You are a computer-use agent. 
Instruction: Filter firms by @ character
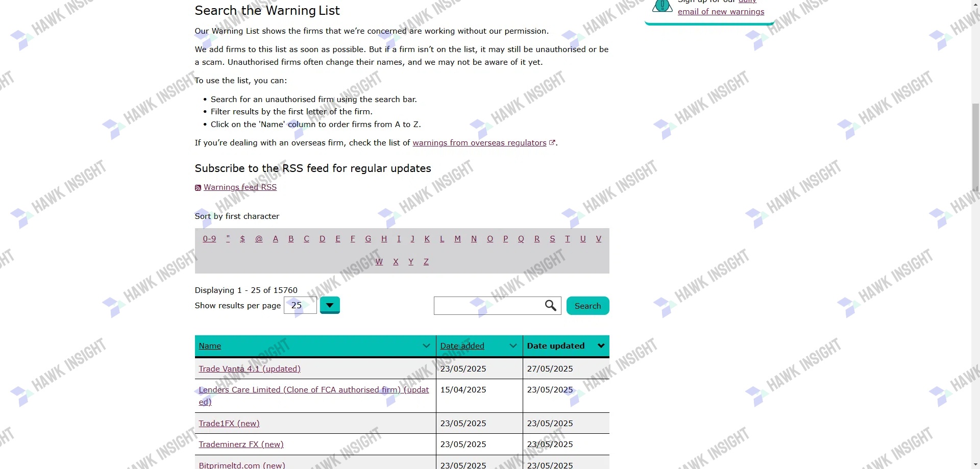point(259,238)
